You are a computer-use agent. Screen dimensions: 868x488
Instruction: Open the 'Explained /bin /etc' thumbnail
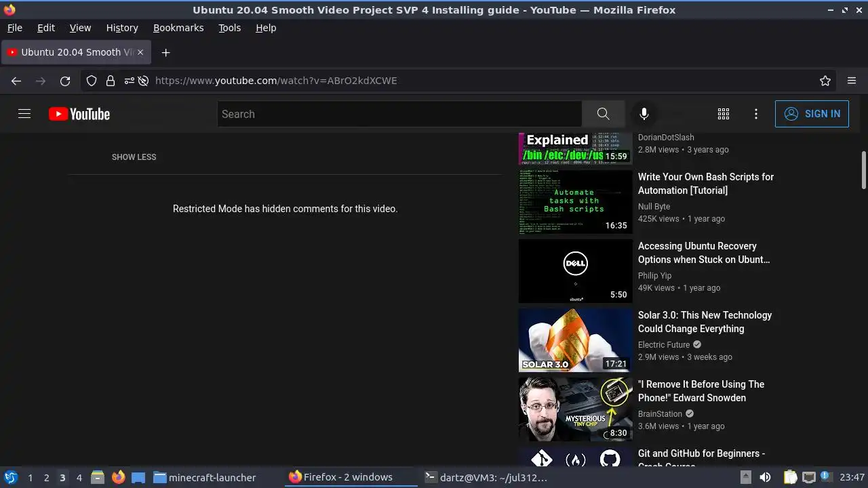pos(575,148)
